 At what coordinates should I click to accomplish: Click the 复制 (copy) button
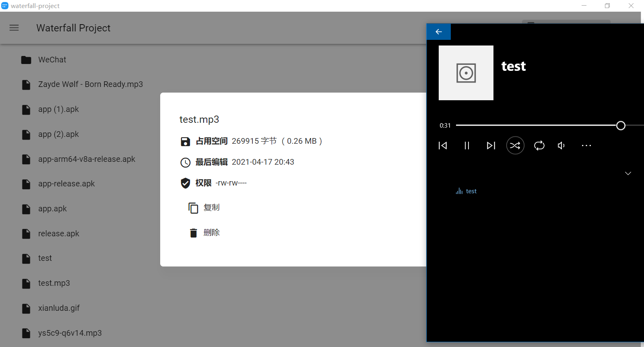tap(204, 208)
